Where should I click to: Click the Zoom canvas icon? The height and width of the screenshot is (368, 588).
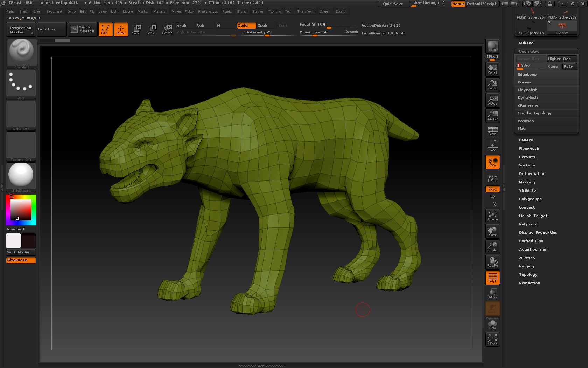point(492,84)
